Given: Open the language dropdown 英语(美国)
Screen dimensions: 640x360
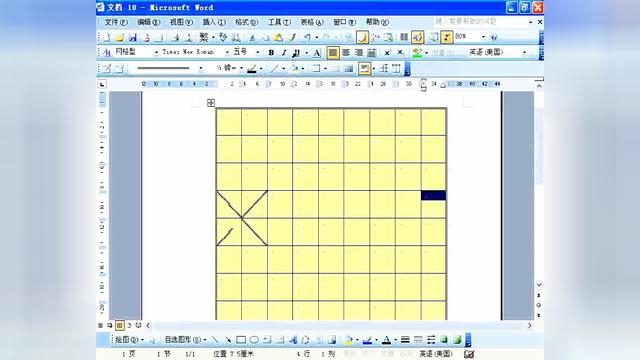Looking at the screenshot, I should [x=524, y=53].
